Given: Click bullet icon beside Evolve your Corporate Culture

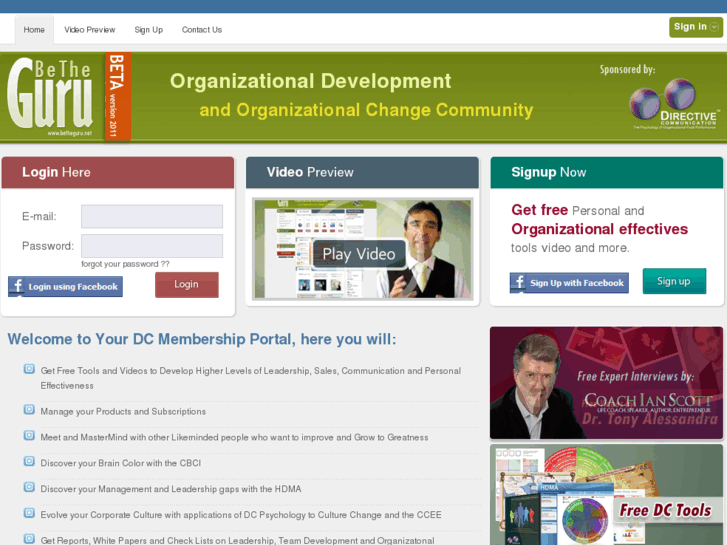Looking at the screenshot, I should click(29, 513).
